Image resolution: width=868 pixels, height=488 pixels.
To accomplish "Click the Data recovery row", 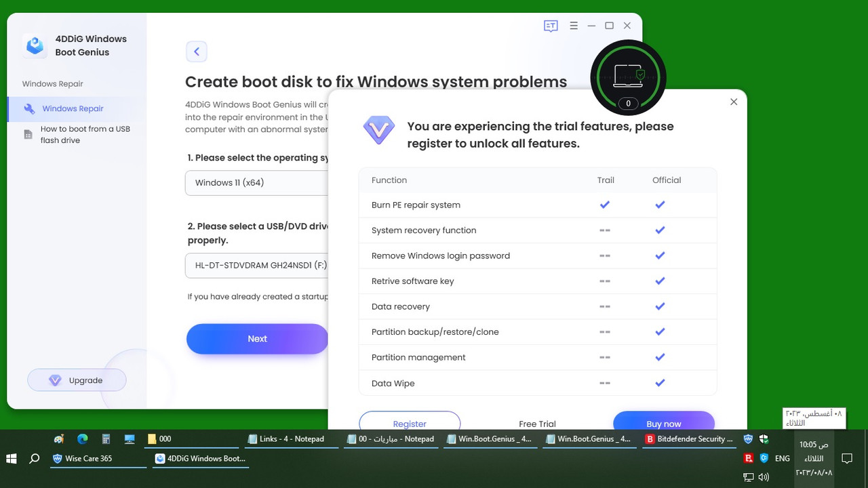I will click(x=538, y=306).
